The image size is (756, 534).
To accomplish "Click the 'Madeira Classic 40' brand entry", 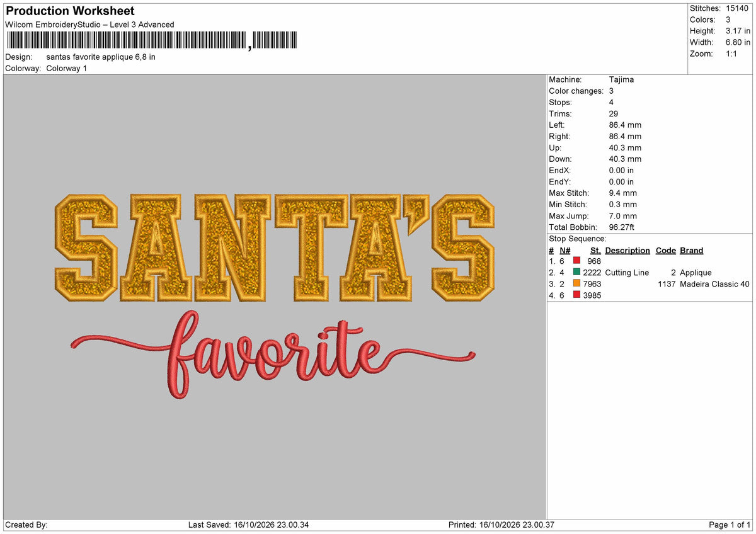I will [x=714, y=283].
